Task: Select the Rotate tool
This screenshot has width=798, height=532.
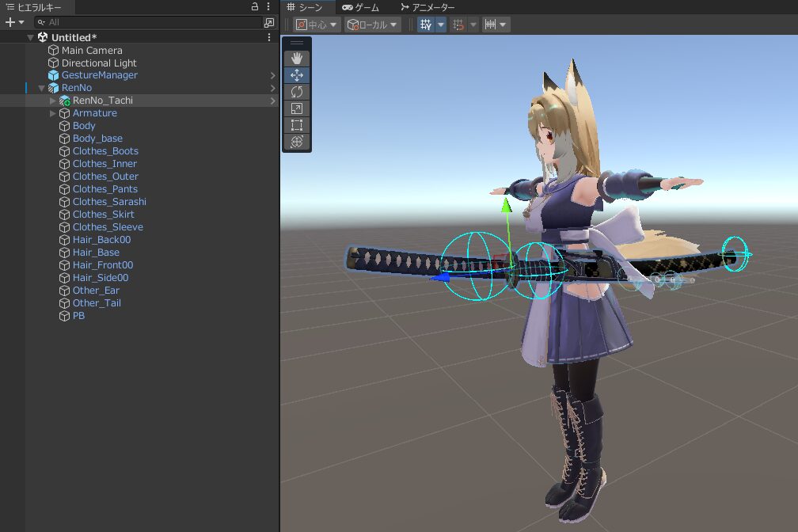Action: pos(297,92)
